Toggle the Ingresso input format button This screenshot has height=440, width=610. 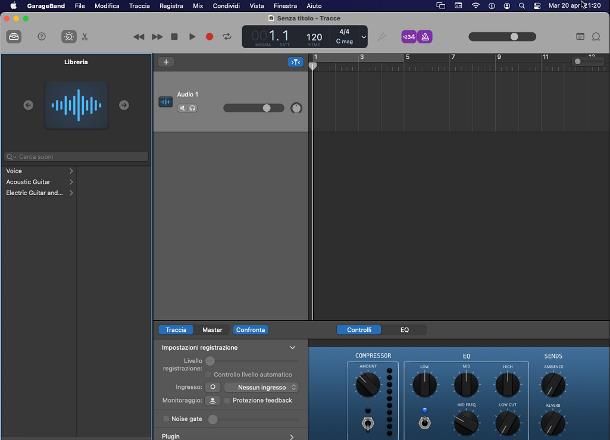pyautogui.click(x=212, y=387)
